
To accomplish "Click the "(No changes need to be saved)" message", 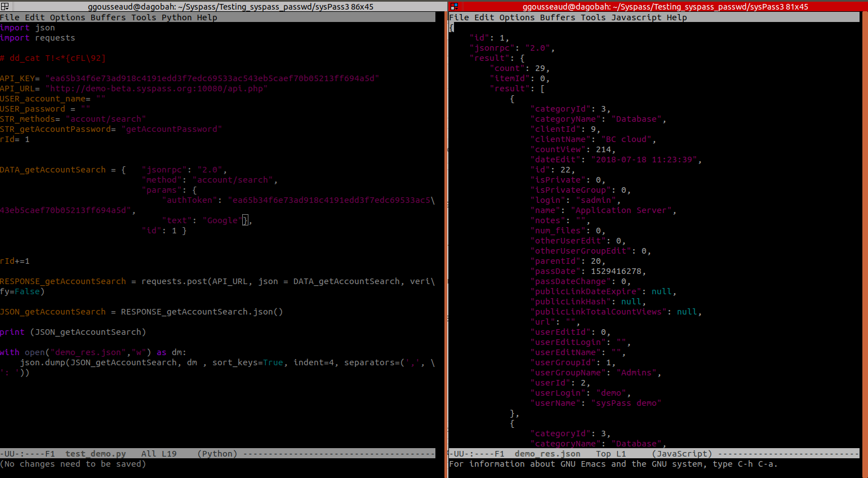I will [x=73, y=464].
